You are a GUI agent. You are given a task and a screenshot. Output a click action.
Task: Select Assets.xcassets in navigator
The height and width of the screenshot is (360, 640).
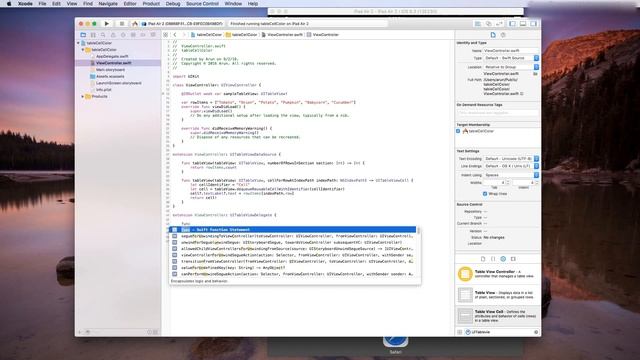coord(110,76)
